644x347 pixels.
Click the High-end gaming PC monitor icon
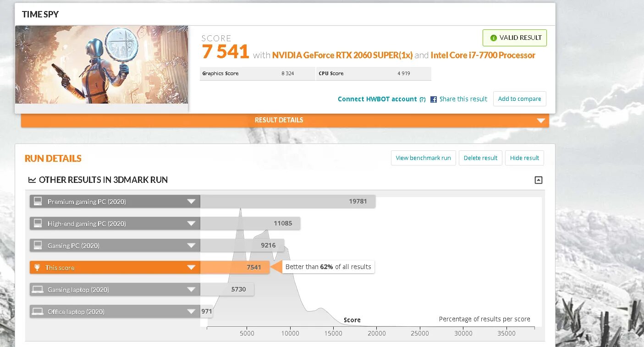tap(38, 223)
